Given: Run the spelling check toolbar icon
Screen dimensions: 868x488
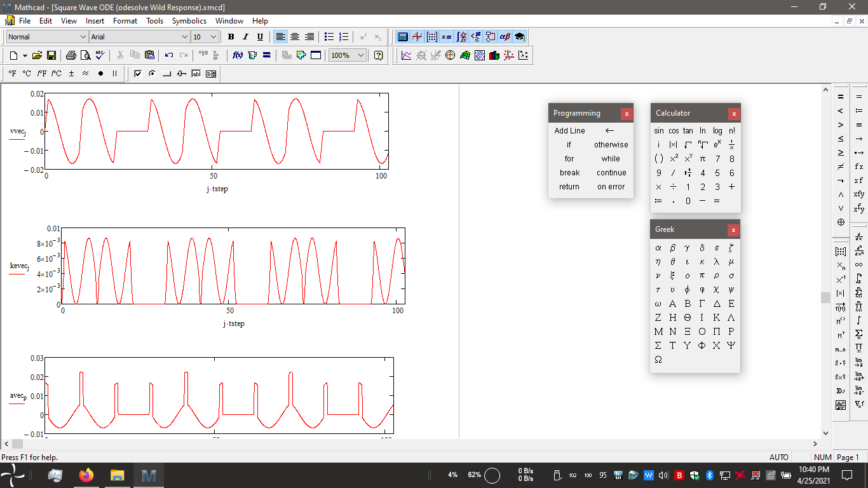Looking at the screenshot, I should coord(99,55).
